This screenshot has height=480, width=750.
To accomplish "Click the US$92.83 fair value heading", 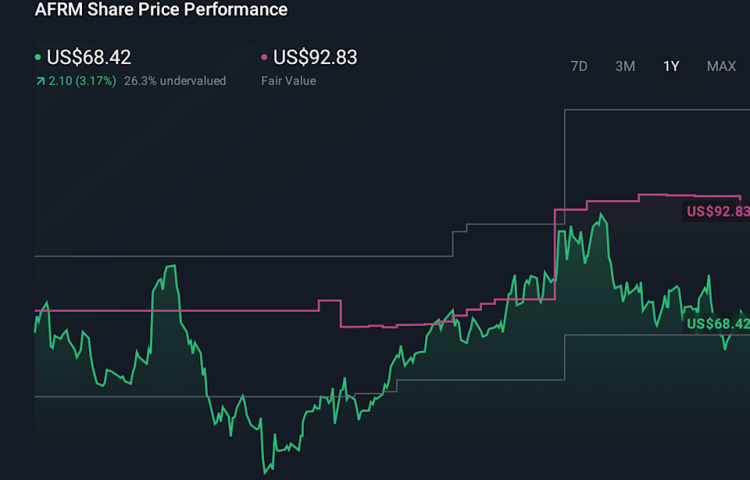I will pyautogui.click(x=315, y=58).
